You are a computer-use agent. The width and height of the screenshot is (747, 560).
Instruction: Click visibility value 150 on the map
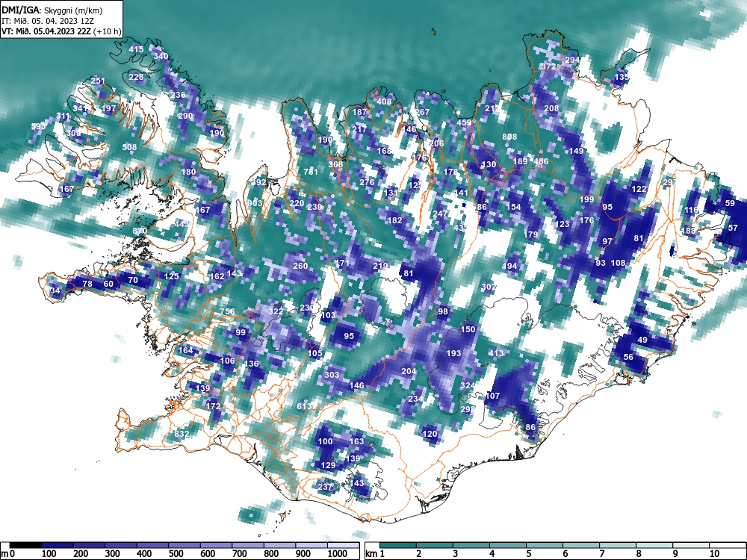click(468, 329)
